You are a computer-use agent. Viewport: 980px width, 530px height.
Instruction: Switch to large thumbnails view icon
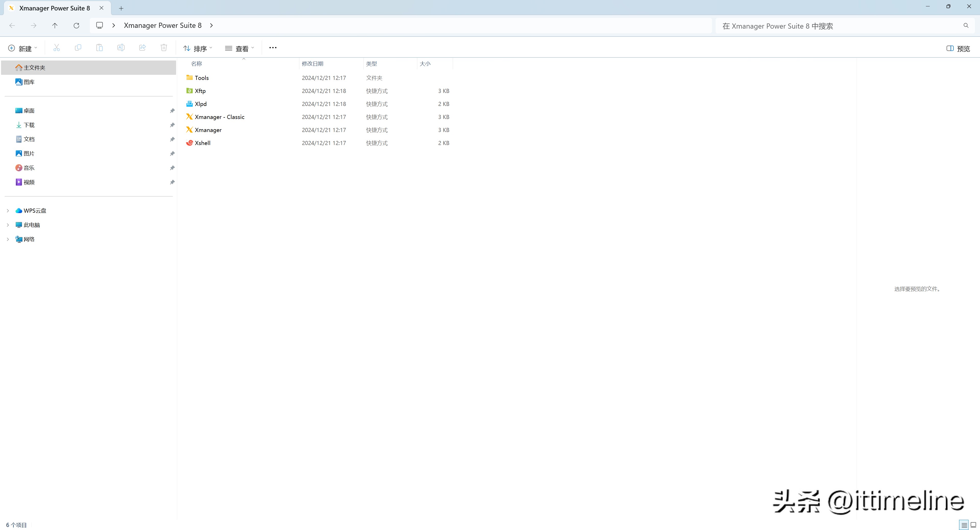(x=973, y=525)
